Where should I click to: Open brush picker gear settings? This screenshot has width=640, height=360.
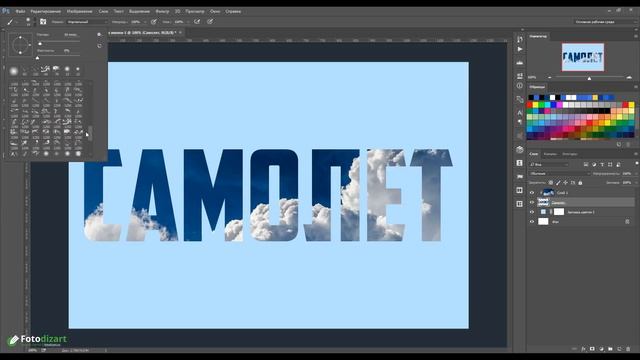point(99,35)
